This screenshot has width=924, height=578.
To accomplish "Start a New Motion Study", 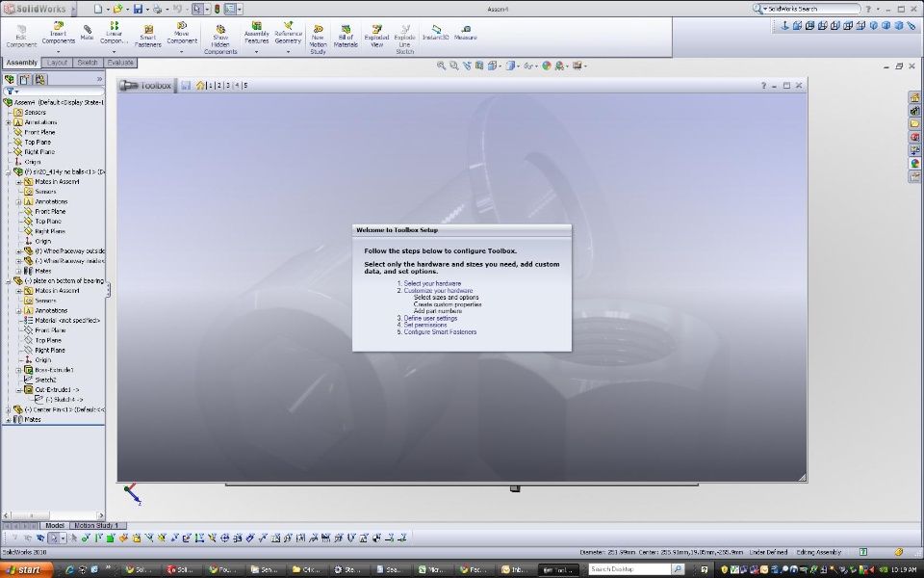I will (x=318, y=39).
